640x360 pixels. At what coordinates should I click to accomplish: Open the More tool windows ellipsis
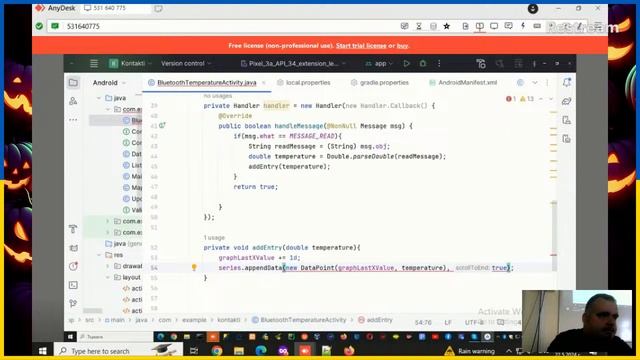click(x=73, y=120)
